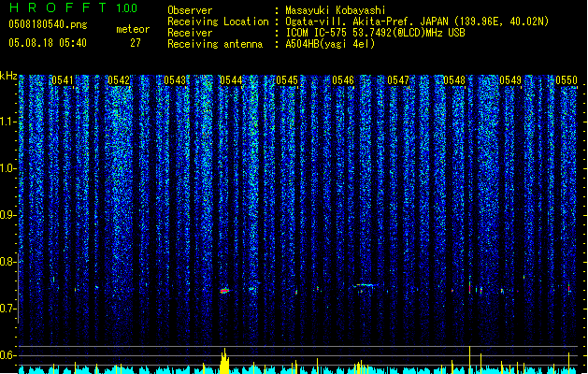Screen dimensions: 588x374
Task: Select the Ogata-vill. Akita-Pref. JAPAN location text
Action: (417, 22)
